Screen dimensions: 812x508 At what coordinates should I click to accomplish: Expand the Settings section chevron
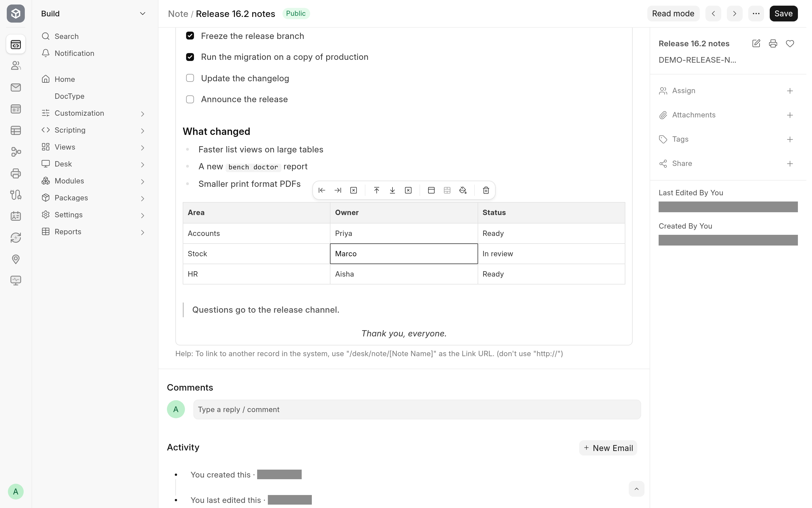[x=143, y=215]
